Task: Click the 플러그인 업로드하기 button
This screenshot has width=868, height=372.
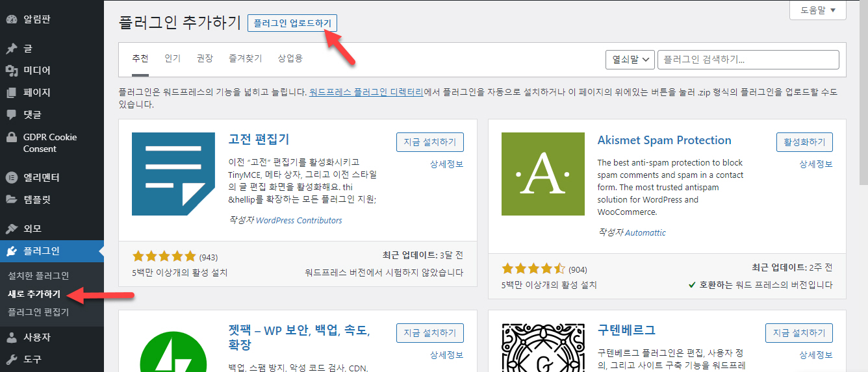Action: point(292,23)
